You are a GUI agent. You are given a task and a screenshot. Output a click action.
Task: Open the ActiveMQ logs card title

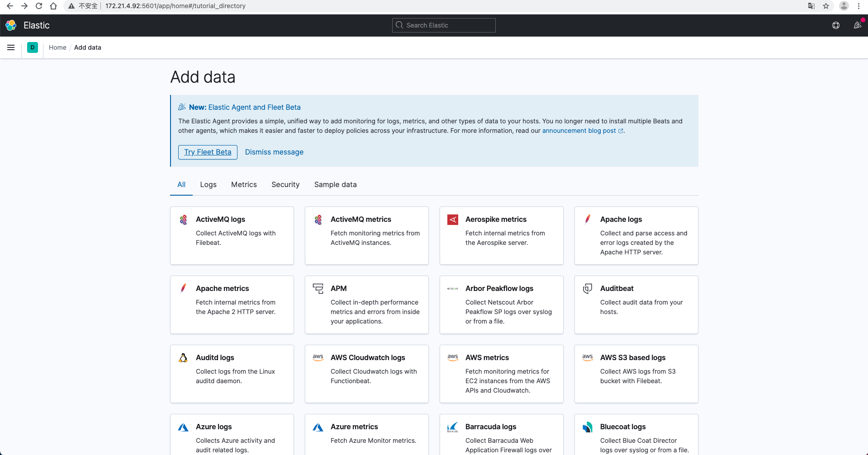[x=220, y=219]
